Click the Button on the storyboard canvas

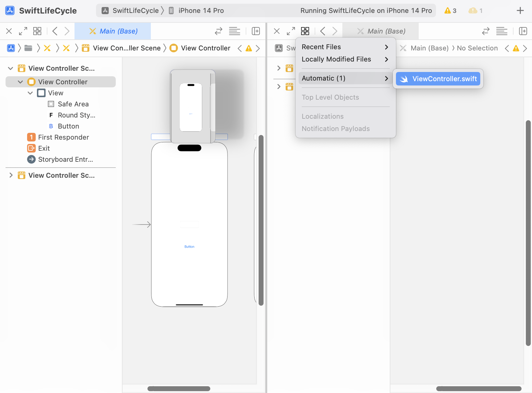(189, 247)
